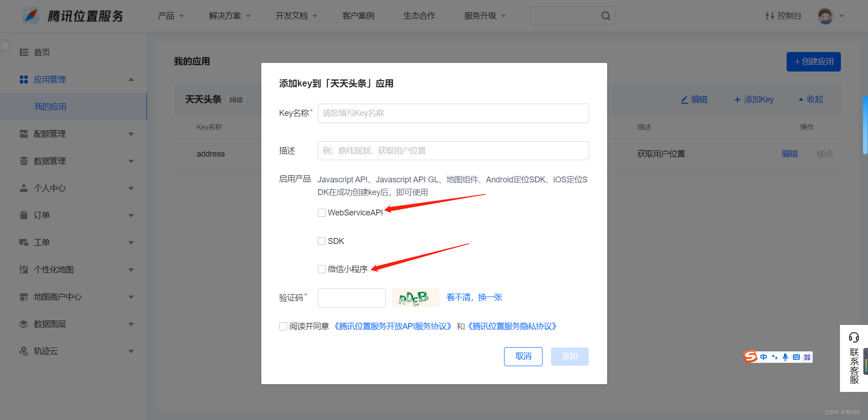Click 编辑 link in address row
This screenshot has width=868, height=420.
tap(789, 154)
